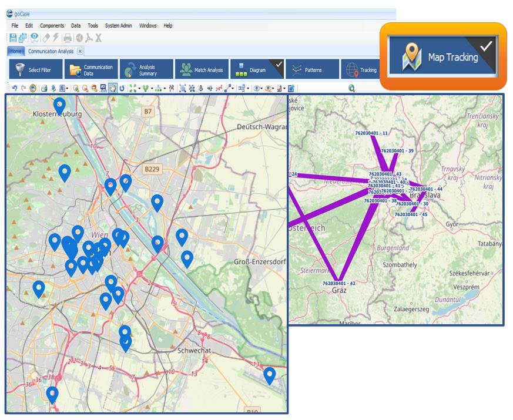
Task: Click the eye-with-magnifier search icon
Action: point(269,88)
